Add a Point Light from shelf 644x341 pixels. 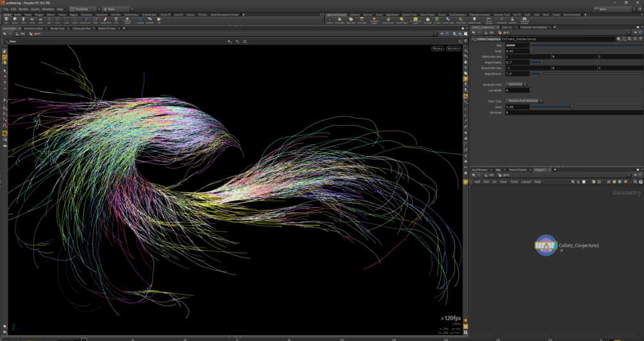pos(340,20)
